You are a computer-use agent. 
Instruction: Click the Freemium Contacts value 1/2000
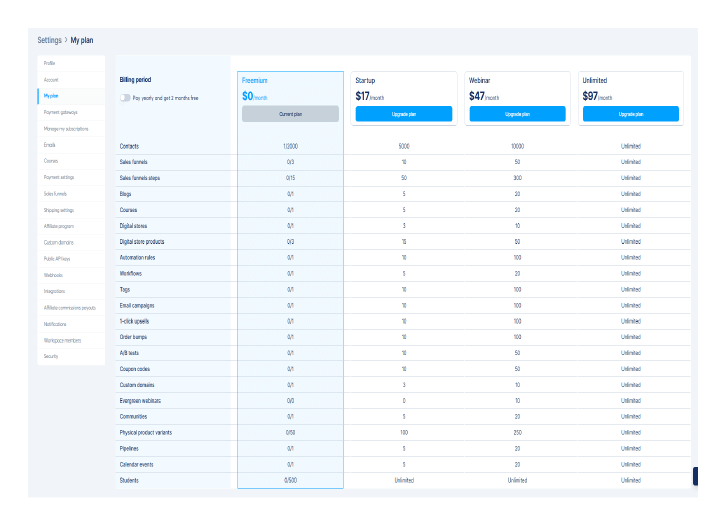(x=290, y=146)
